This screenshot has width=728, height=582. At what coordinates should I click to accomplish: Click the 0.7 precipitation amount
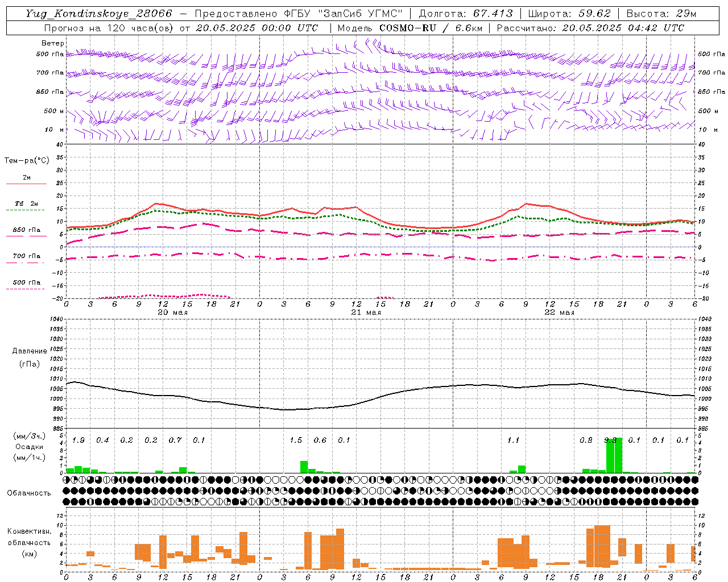click(175, 440)
